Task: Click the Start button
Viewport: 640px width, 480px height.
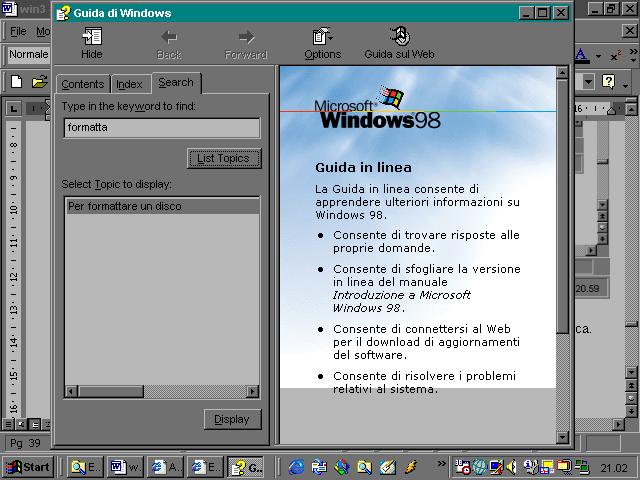Action: click(28, 467)
